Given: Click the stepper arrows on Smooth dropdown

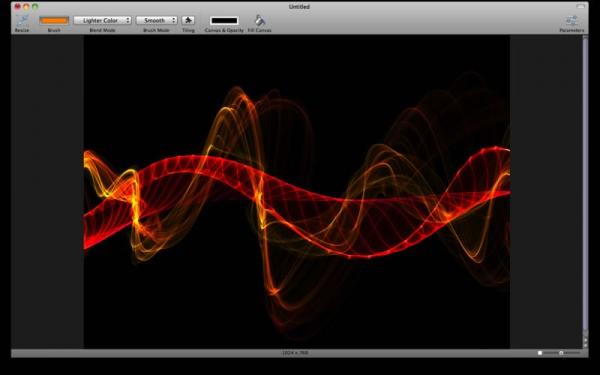Looking at the screenshot, I should (x=174, y=20).
